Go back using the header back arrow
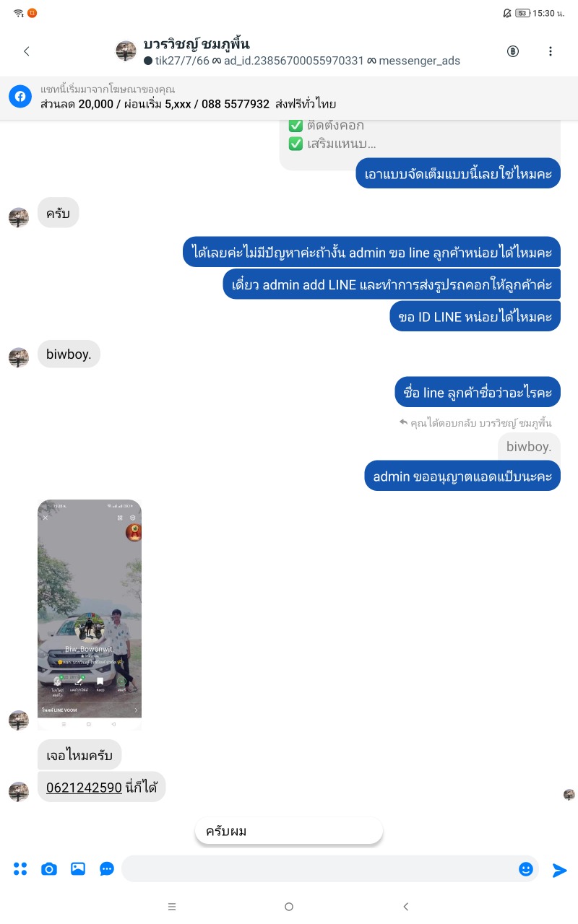Viewport: 578px width, 924px height. coord(27,51)
